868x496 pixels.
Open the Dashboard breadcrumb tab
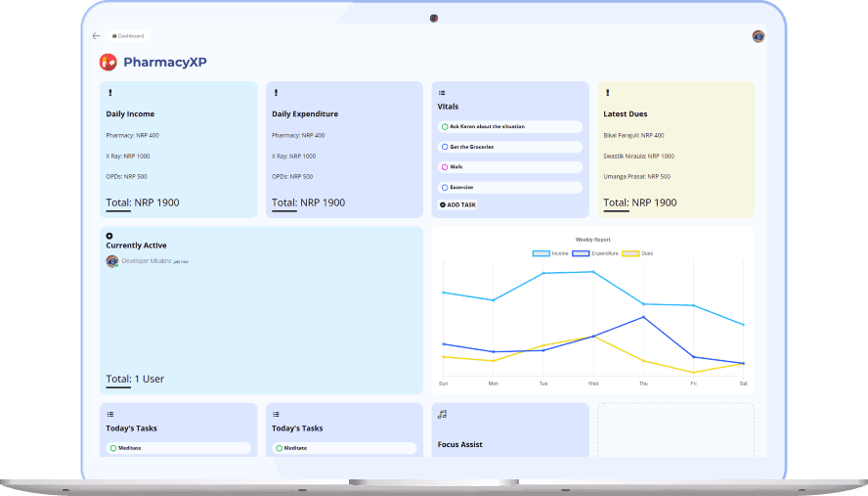(128, 36)
